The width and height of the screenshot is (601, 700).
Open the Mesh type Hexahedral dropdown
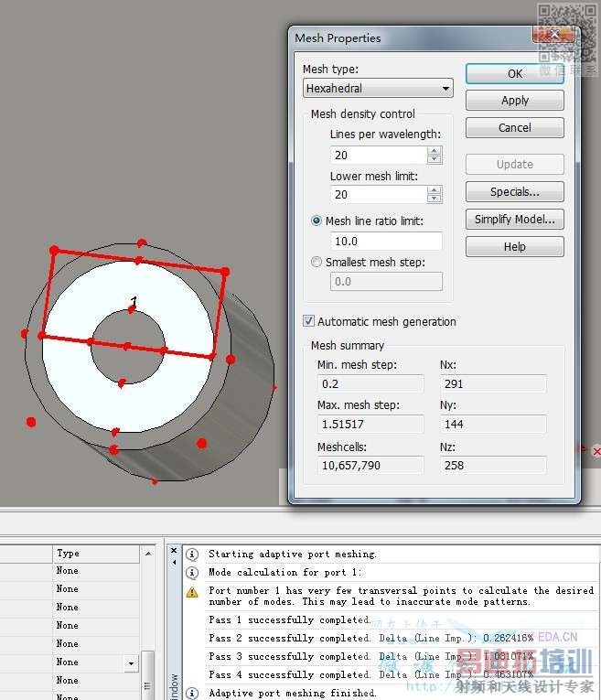(x=378, y=88)
